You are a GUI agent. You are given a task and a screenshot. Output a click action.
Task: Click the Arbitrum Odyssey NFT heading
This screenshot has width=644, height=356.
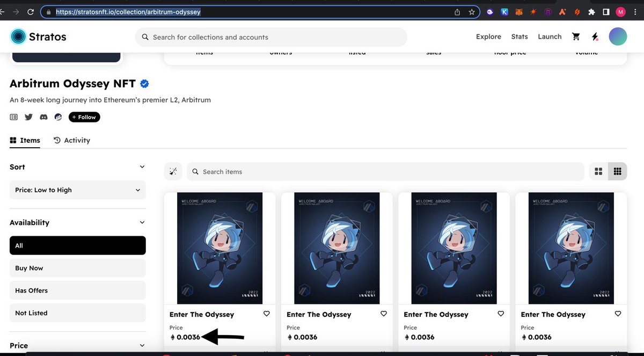[72, 84]
